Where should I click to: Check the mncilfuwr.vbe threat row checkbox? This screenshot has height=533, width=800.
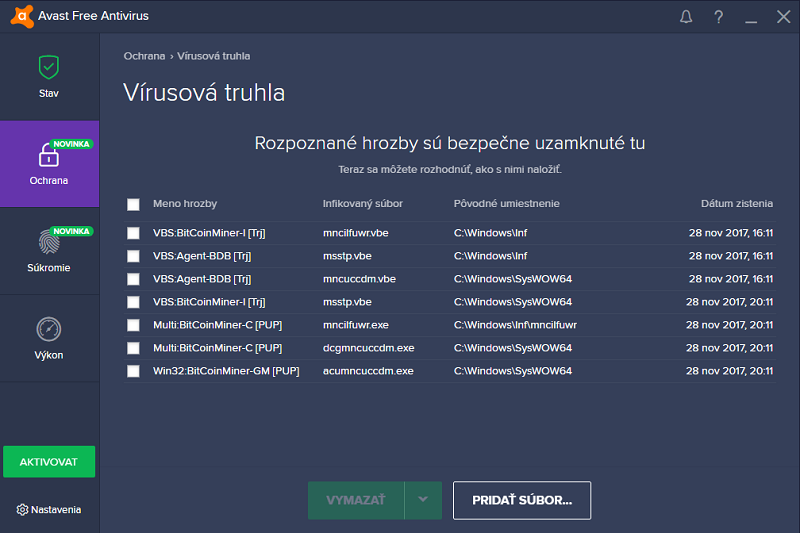(133, 233)
